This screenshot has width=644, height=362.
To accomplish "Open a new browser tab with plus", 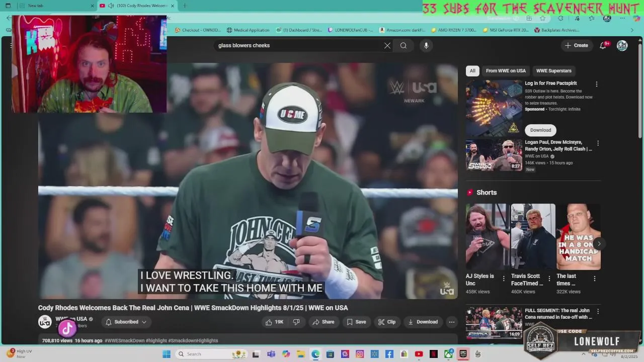I will 185,6.
